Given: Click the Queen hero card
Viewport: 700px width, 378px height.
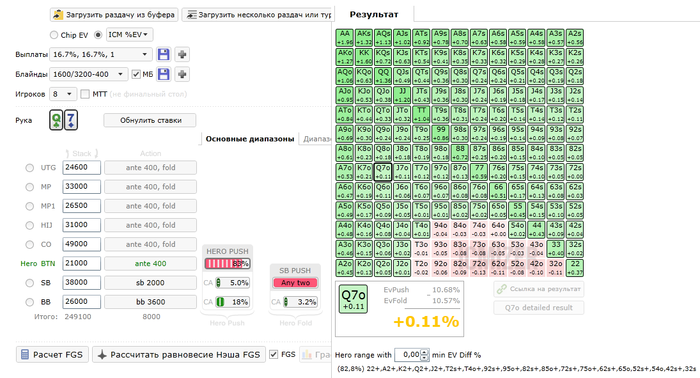Looking at the screenshot, I should point(56,120).
